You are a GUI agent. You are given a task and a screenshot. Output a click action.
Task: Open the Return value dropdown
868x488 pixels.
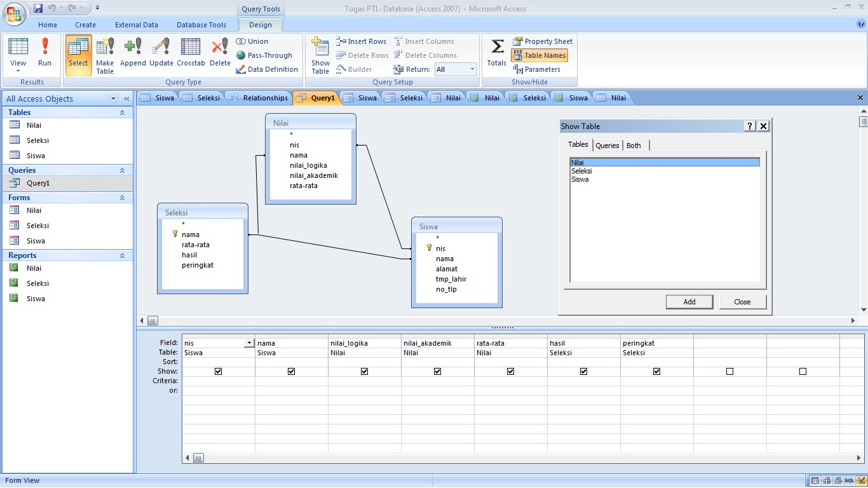point(472,69)
